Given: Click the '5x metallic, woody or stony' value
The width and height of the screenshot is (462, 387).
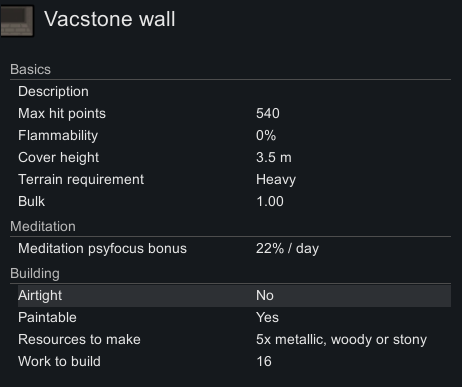Looking at the screenshot, I should point(341,340).
